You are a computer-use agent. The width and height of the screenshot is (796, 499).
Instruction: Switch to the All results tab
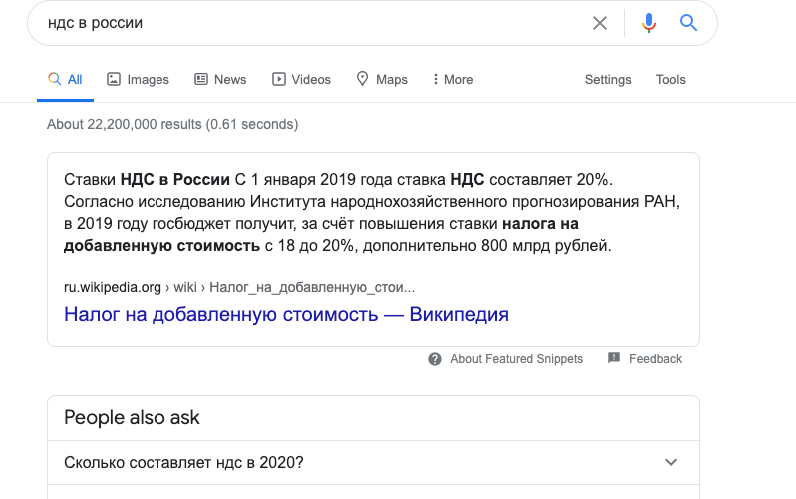coord(65,79)
